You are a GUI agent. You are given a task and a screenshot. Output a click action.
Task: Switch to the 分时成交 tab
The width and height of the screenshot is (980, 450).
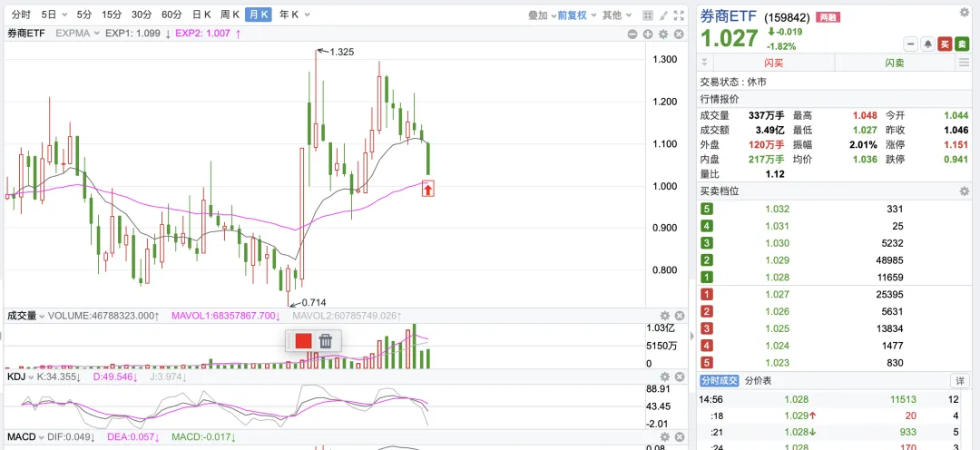coord(719,381)
